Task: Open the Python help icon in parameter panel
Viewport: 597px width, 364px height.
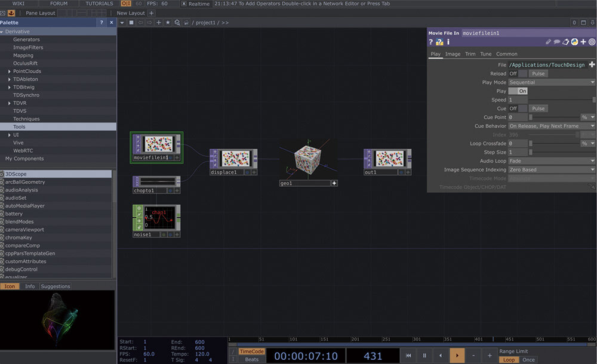Action: 439,42
